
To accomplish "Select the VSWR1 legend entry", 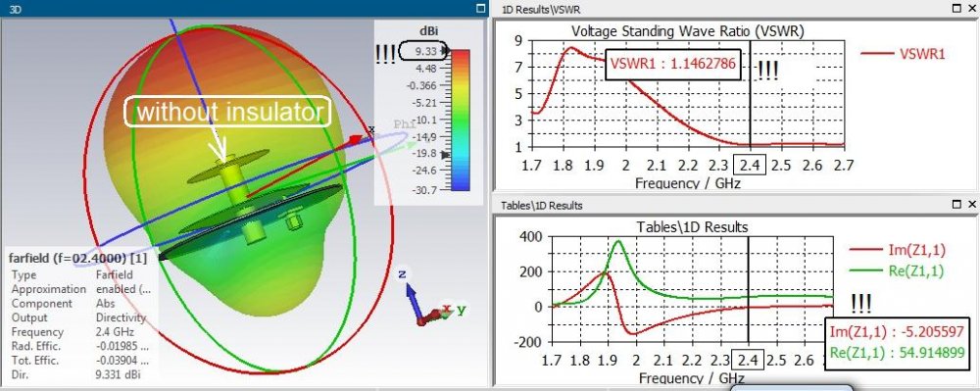I will [x=903, y=54].
